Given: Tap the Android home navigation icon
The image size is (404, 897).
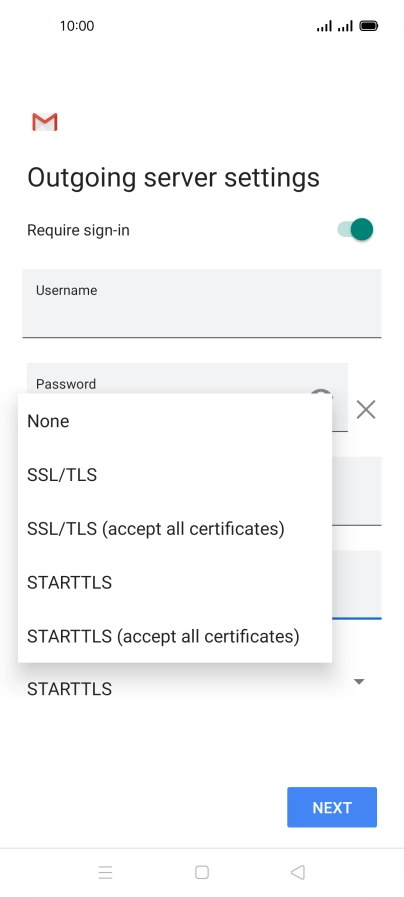Looking at the screenshot, I should point(201,872).
